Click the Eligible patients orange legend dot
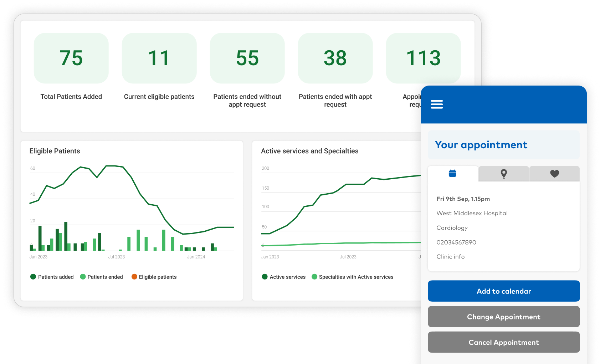The width and height of the screenshot is (600, 364). pyautogui.click(x=134, y=277)
